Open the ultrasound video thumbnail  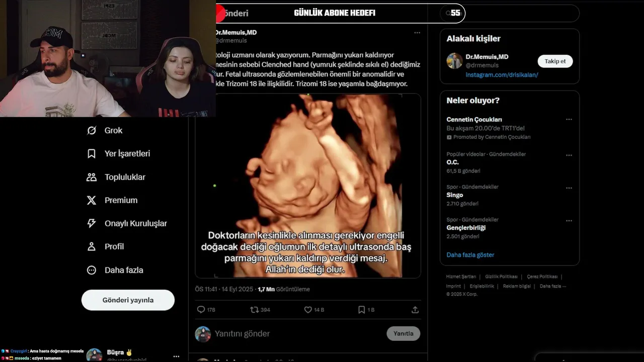(x=308, y=186)
